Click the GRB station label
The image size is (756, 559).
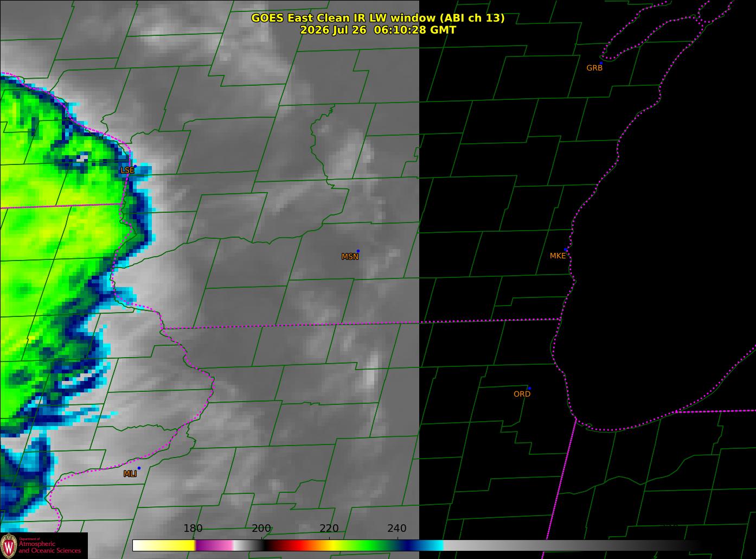(594, 68)
